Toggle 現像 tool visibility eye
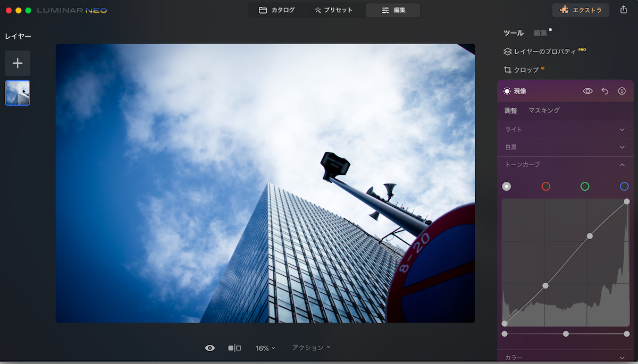Screen dimensions: 638x364 587,91
